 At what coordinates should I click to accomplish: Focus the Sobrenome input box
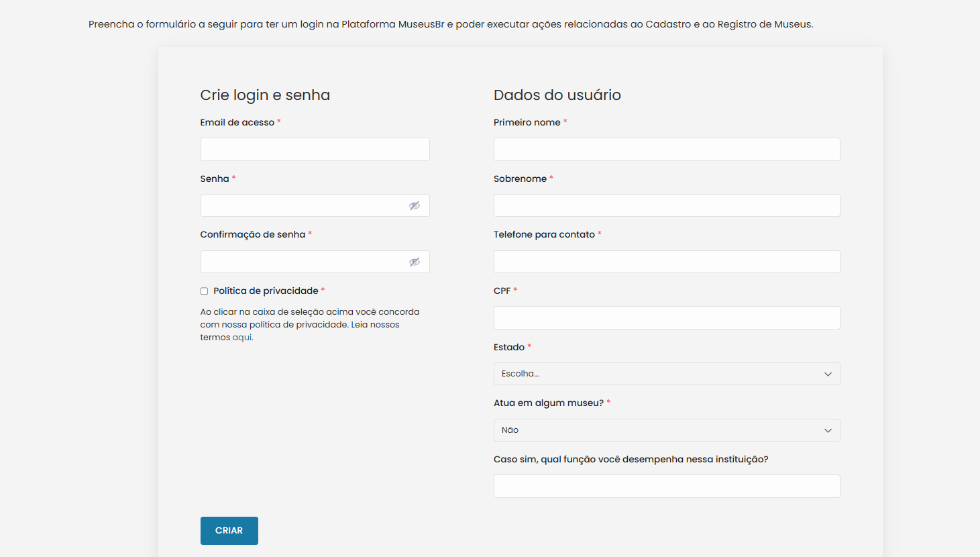click(x=666, y=205)
